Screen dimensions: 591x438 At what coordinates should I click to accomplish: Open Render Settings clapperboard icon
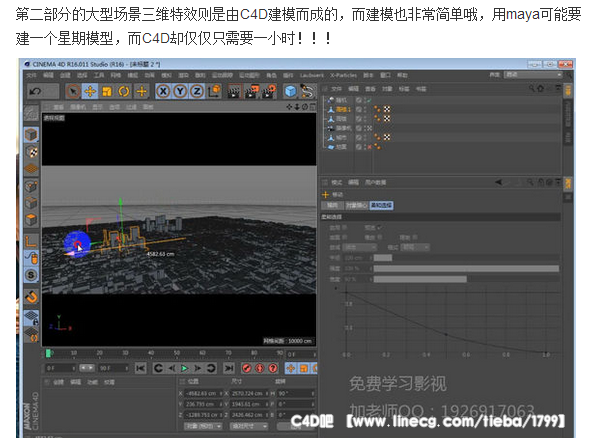(269, 91)
